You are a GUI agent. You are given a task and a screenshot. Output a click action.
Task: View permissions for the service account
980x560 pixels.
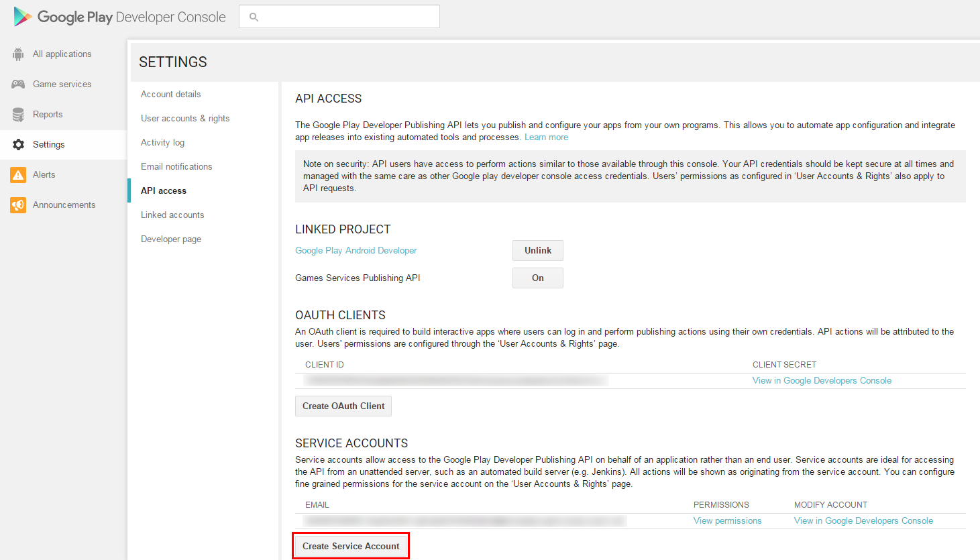(727, 520)
